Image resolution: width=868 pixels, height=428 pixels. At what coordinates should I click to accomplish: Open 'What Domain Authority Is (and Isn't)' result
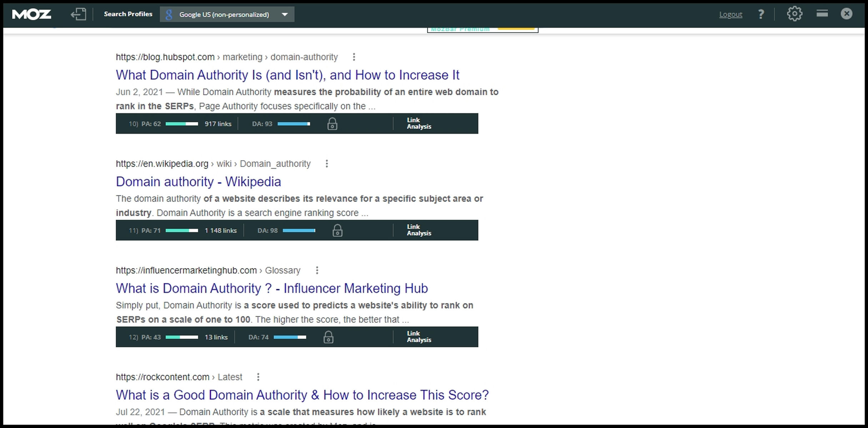[287, 75]
